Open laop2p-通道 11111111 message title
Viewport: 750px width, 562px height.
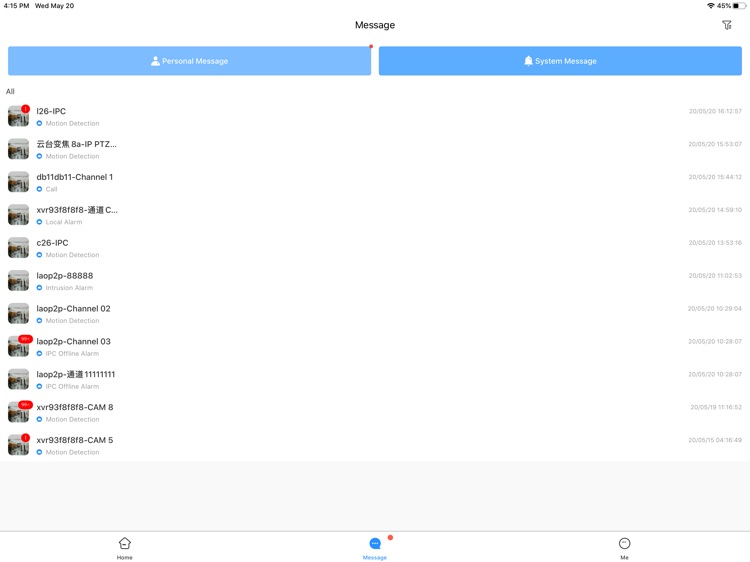tap(76, 374)
